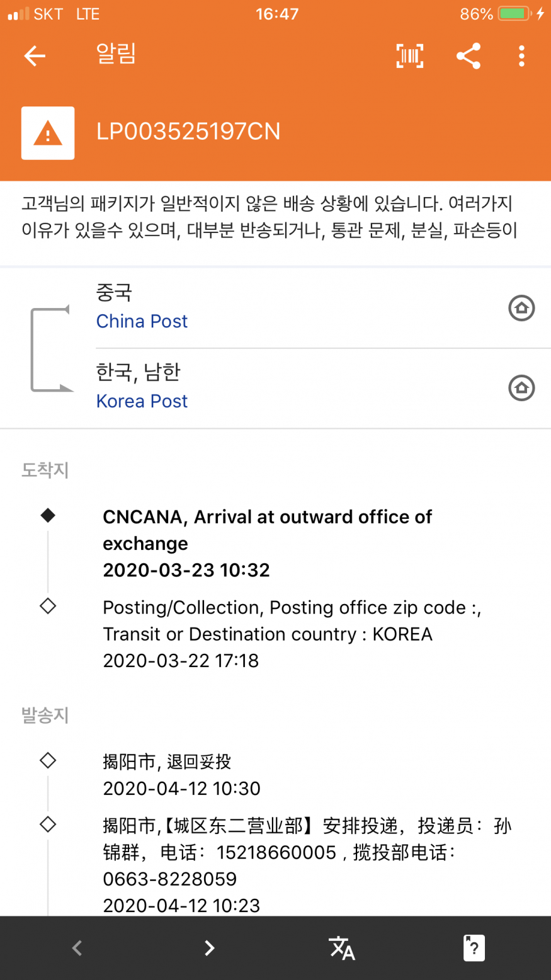Open the China Post link

(142, 321)
